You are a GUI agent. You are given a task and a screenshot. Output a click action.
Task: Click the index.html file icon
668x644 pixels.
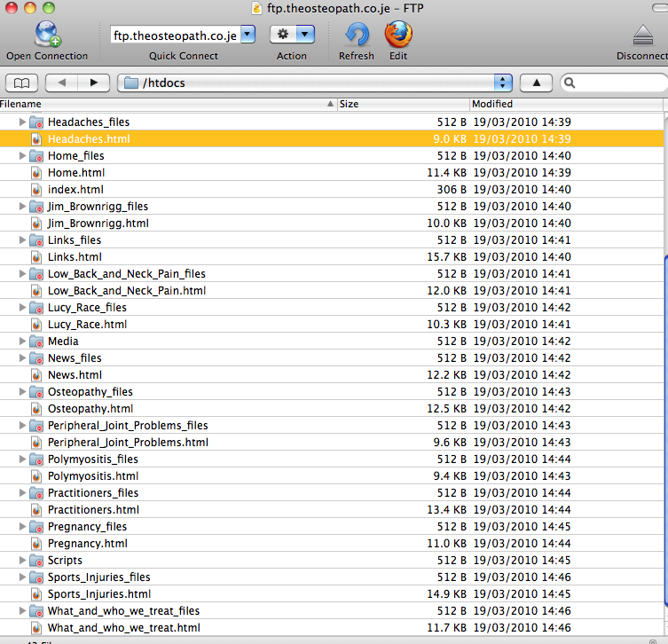pos(36,190)
